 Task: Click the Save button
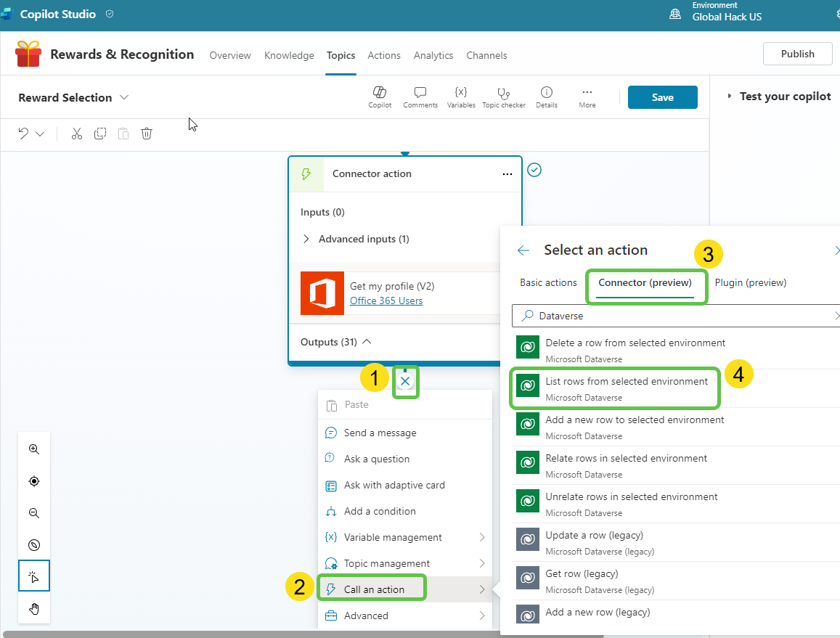click(x=662, y=97)
